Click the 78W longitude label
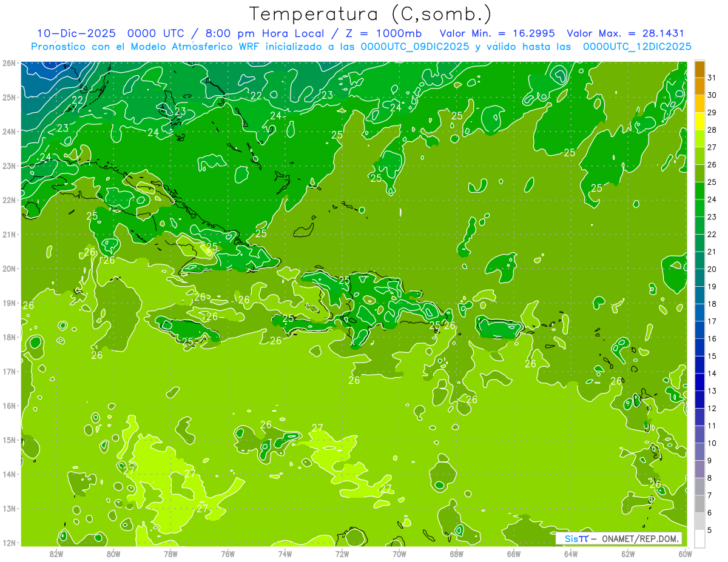The image size is (728, 562). point(170,554)
